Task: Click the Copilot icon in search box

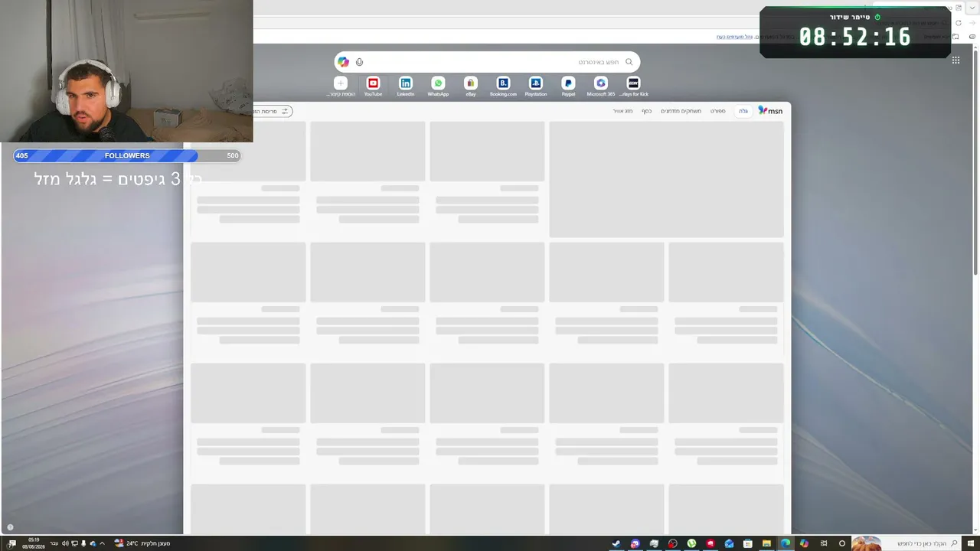Action: click(x=344, y=62)
